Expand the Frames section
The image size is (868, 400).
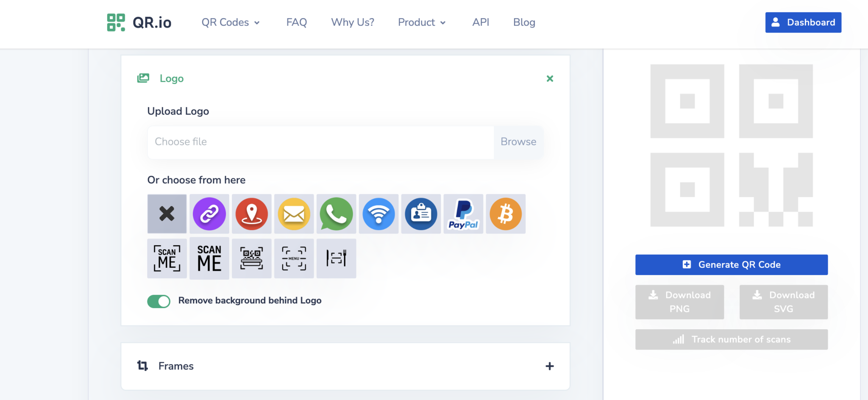click(x=550, y=366)
